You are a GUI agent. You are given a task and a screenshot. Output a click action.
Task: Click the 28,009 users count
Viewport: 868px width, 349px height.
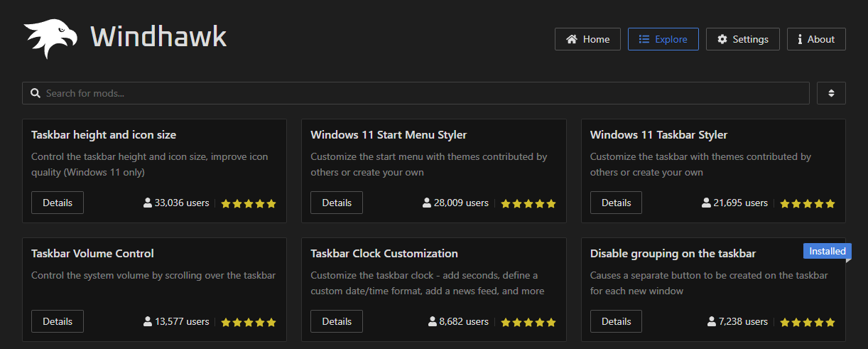coord(461,203)
